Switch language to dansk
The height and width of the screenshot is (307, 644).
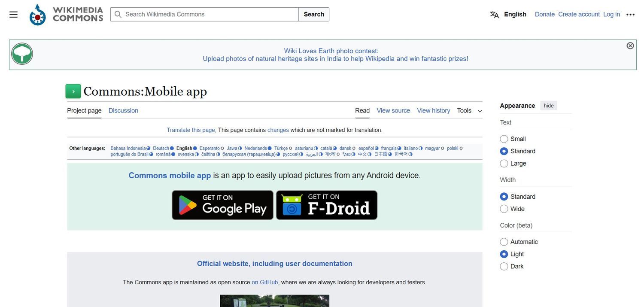[x=345, y=148]
